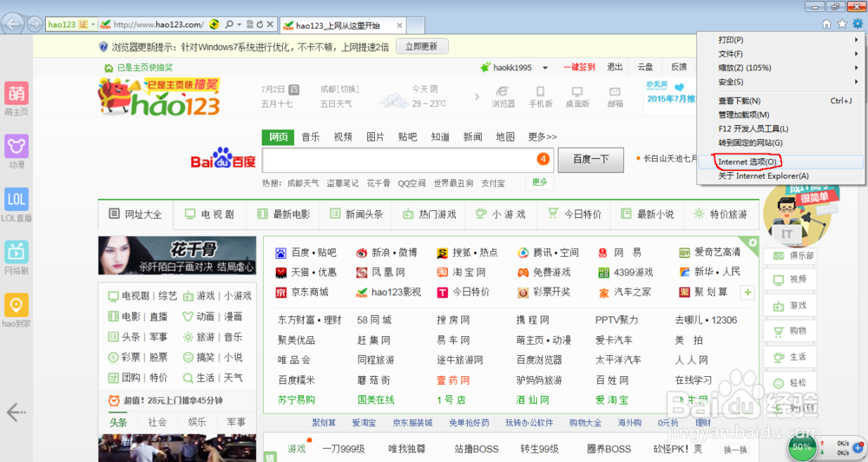Expand the haokk1995 account dropdown
The width and height of the screenshot is (868, 462).
tap(545, 68)
